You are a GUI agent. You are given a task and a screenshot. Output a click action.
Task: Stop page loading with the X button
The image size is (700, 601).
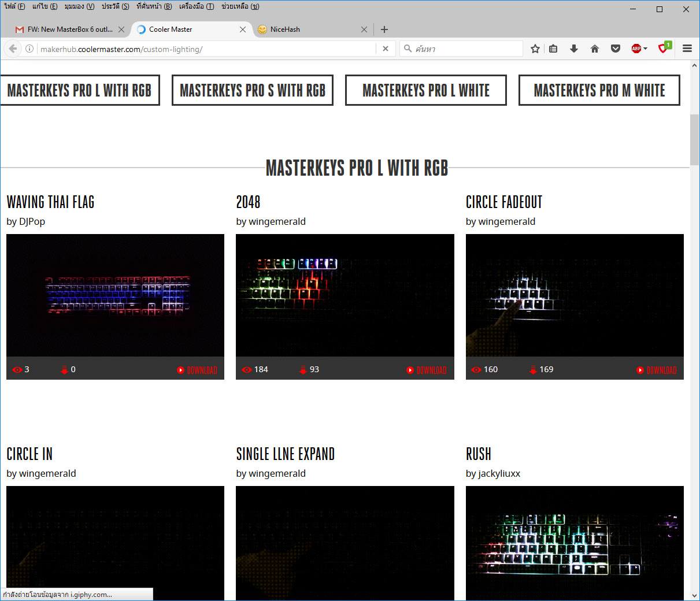tap(386, 49)
